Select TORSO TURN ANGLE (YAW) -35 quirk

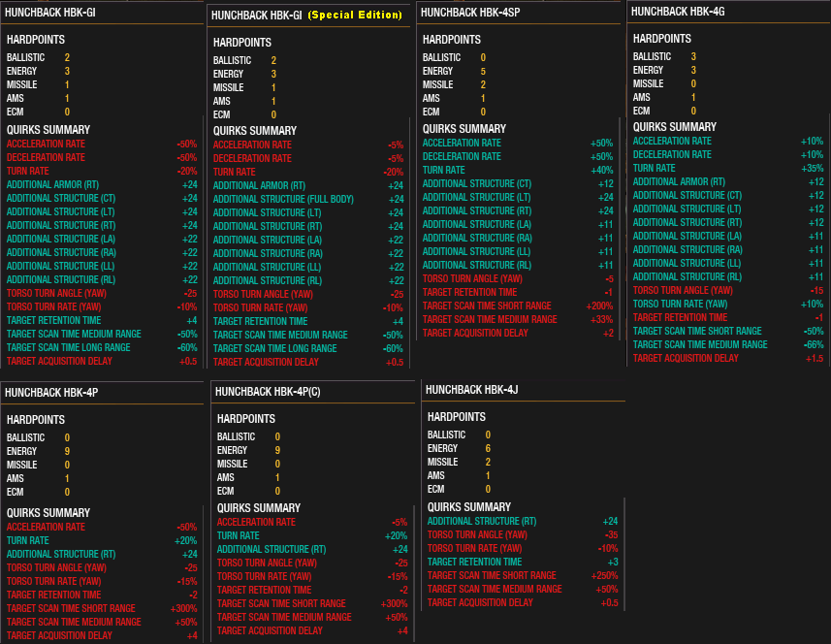[x=523, y=534]
